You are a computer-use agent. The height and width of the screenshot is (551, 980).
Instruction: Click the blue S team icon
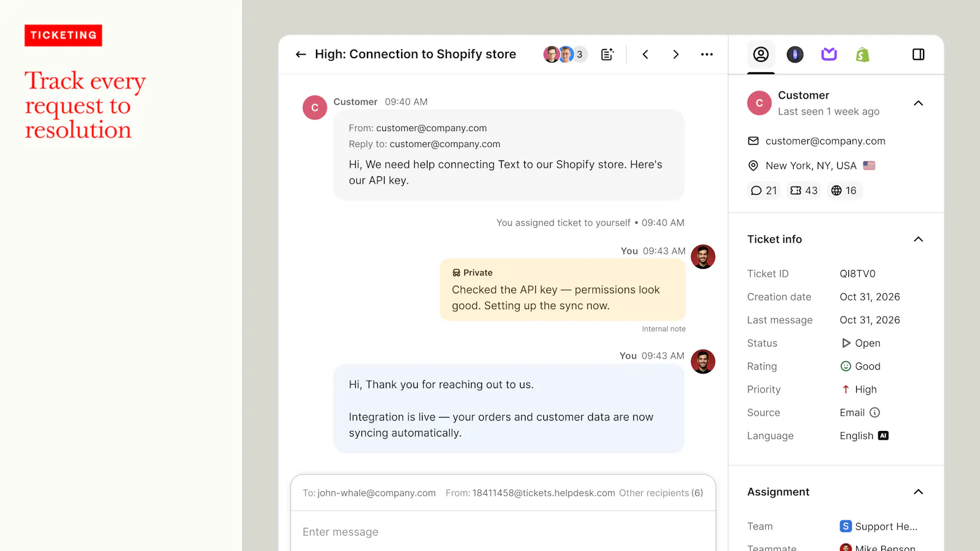click(846, 527)
